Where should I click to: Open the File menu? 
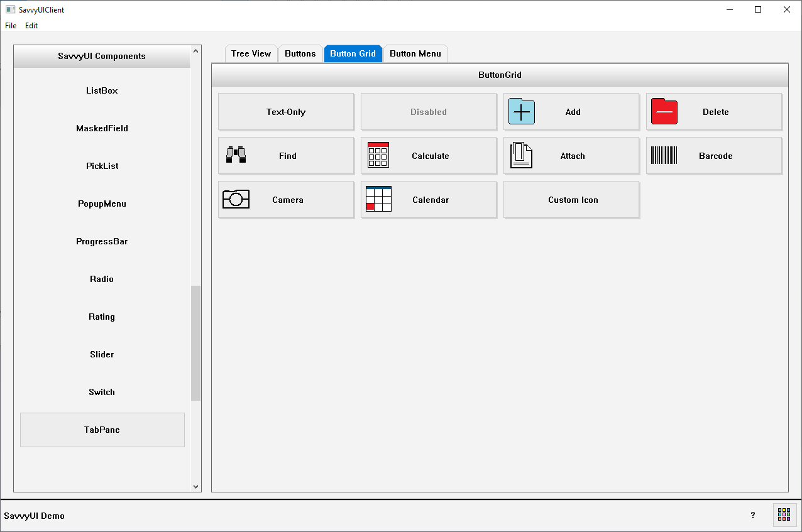tap(11, 26)
